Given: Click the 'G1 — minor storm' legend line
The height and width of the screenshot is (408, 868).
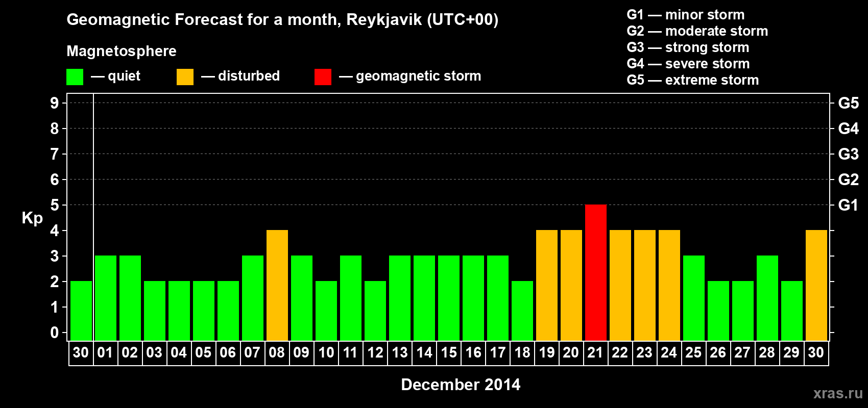Looking at the screenshot, I should tap(686, 15).
